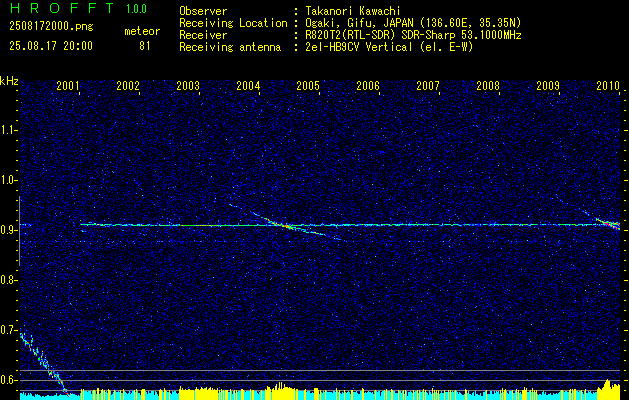Screen dimensions: 629x400
Task: Click the 2010 time marker
Action: [608, 85]
